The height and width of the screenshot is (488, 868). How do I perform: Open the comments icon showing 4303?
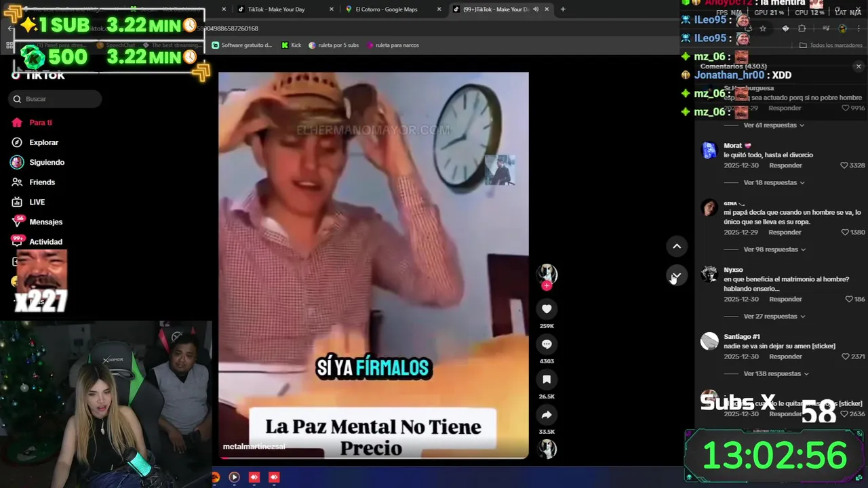547,344
